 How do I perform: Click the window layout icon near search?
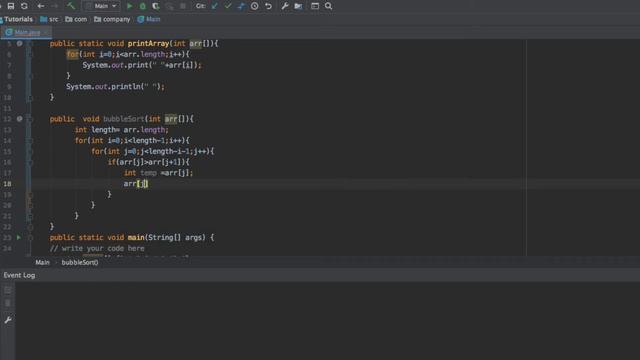tap(315, 6)
